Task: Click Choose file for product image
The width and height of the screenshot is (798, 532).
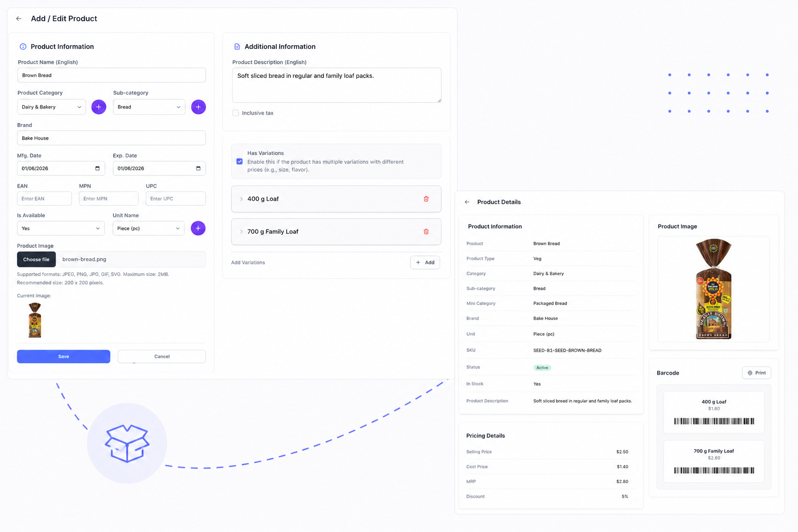Action: (x=36, y=259)
